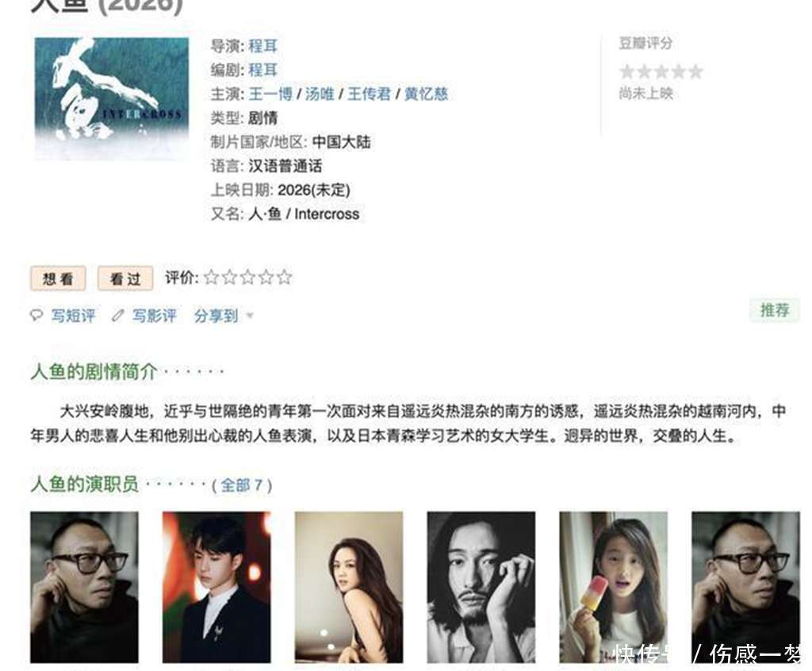Open 黄忆慈 link in cast list
Image resolution: width=812 pixels, height=671 pixels.
click(426, 94)
